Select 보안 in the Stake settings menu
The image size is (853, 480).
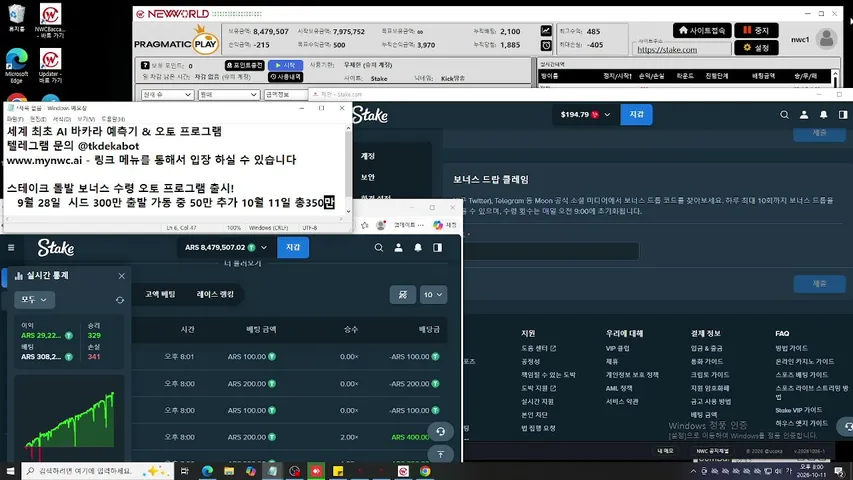point(368,177)
